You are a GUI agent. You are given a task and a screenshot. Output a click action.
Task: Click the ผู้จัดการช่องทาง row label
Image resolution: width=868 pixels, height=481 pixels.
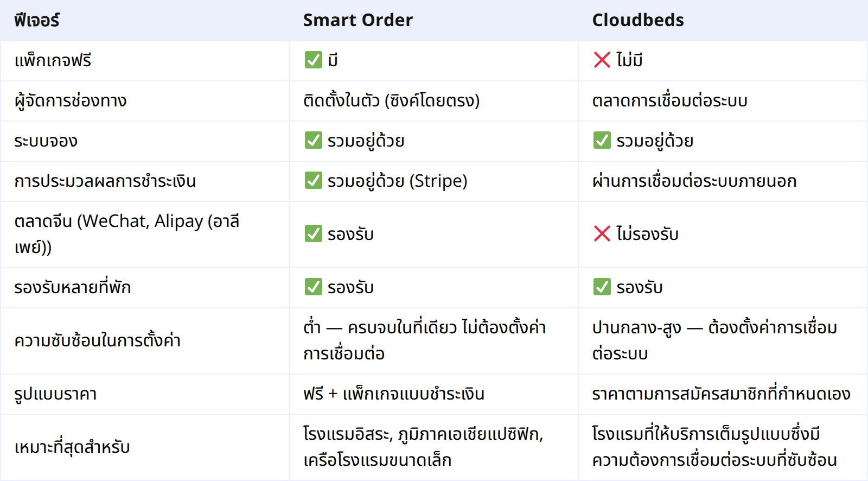[71, 100]
